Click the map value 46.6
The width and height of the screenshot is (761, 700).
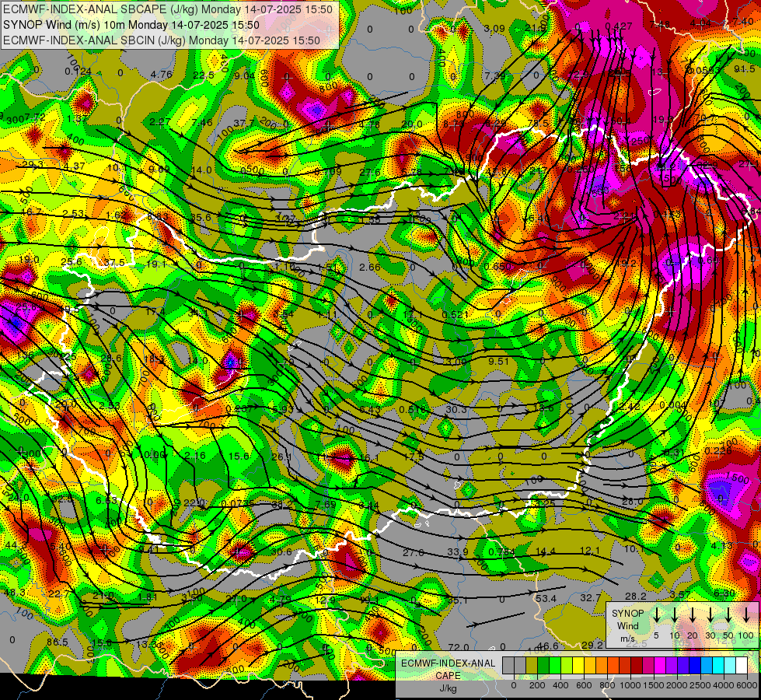point(550,646)
